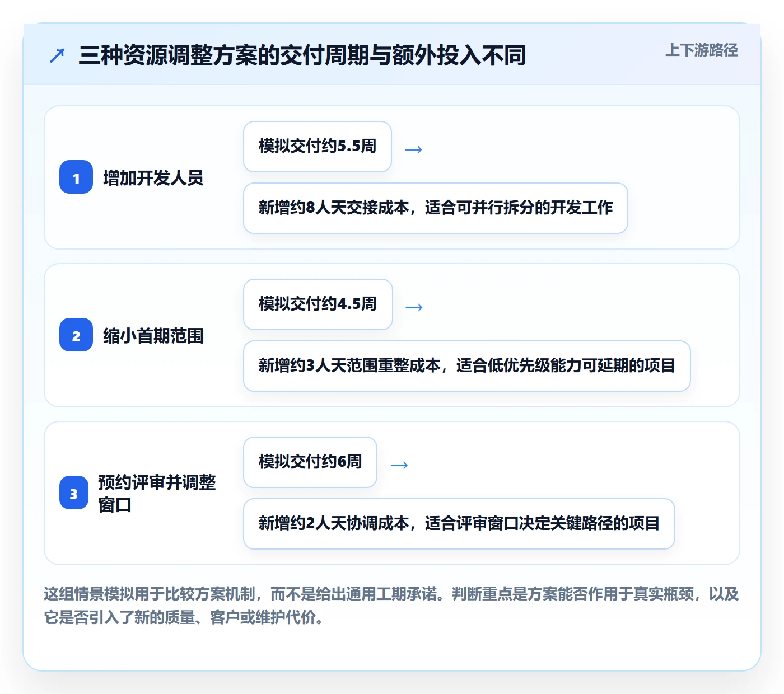The image size is (784, 694).
Task: Click the arrow after 模拟交付约6周
Action: [x=399, y=465]
